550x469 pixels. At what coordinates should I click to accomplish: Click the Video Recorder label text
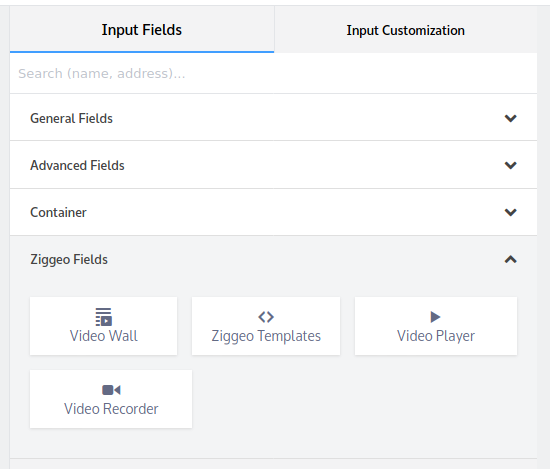(111, 409)
